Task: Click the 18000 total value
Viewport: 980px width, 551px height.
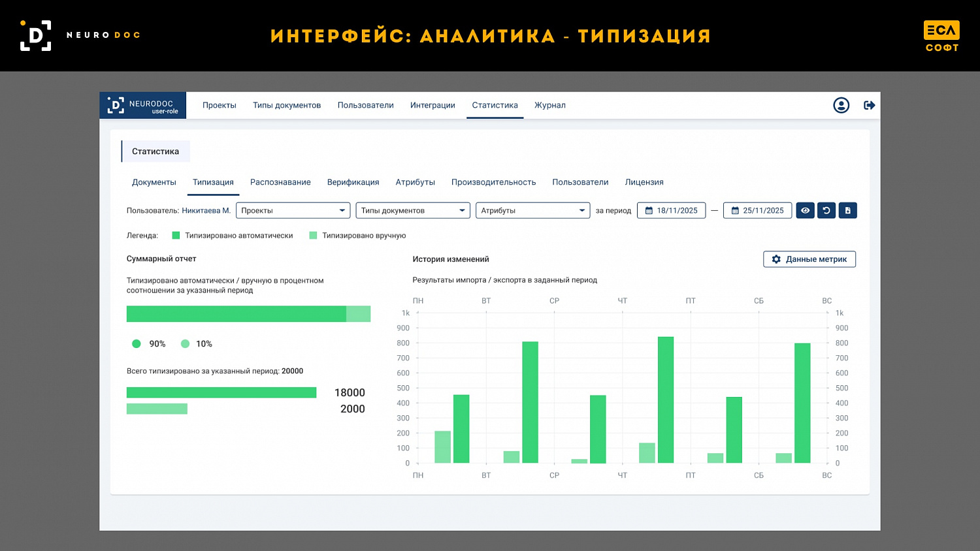Action: (x=350, y=392)
